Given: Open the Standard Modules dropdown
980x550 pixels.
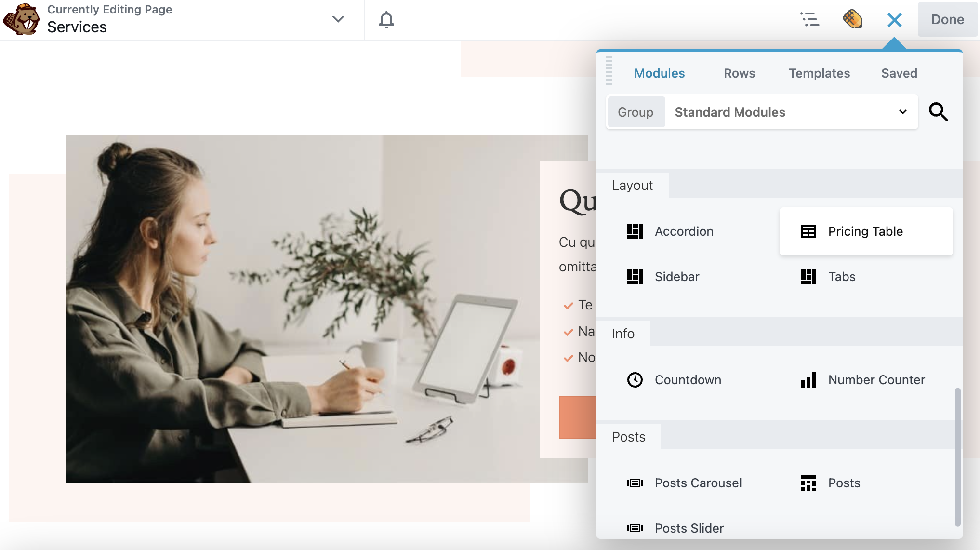Looking at the screenshot, I should (791, 112).
